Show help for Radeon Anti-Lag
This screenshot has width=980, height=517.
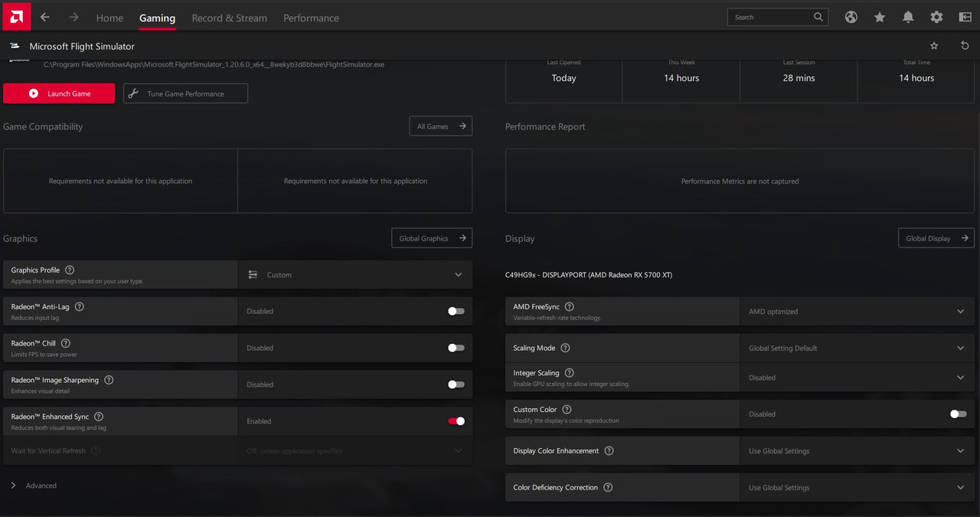pyautogui.click(x=80, y=306)
